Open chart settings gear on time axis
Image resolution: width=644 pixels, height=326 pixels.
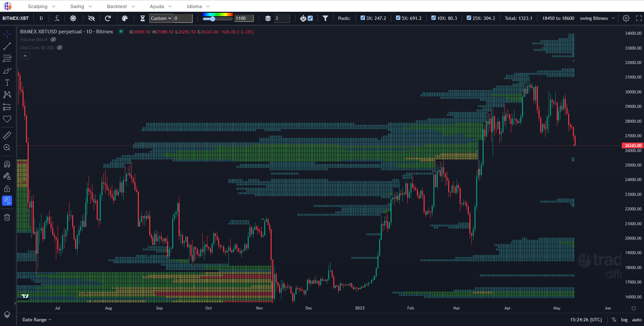[634, 308]
